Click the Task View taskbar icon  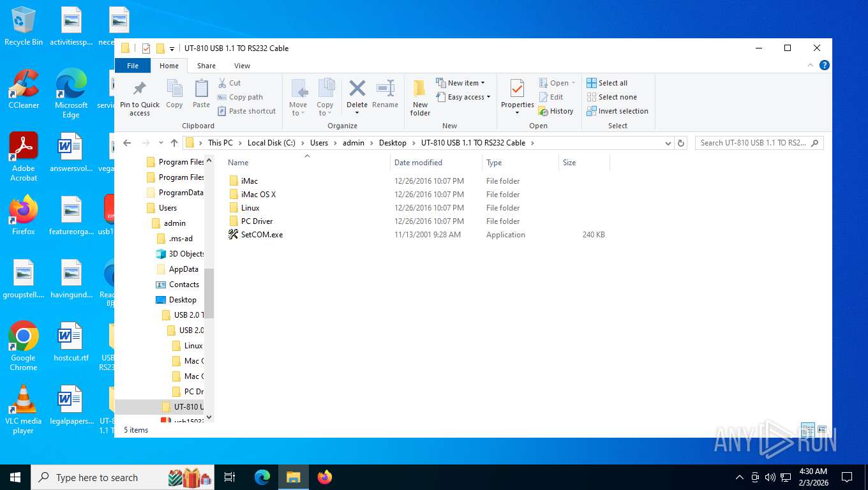[x=230, y=477]
